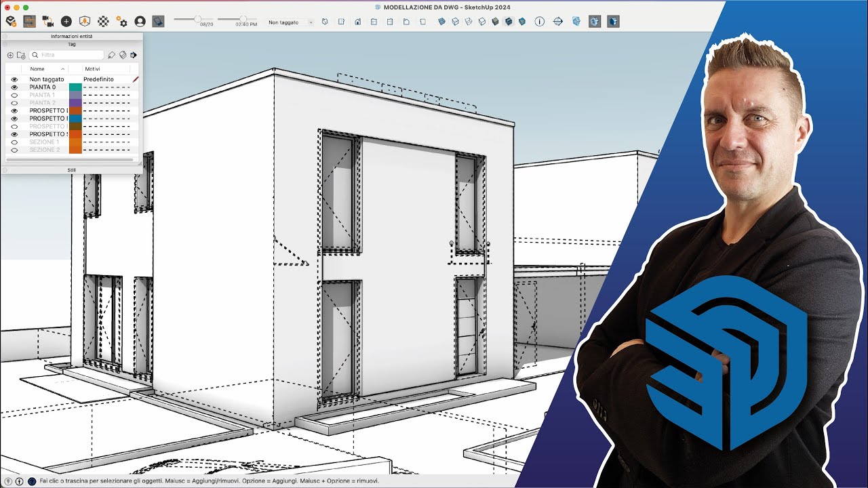Open Tag panel details arrow menu

click(134, 55)
